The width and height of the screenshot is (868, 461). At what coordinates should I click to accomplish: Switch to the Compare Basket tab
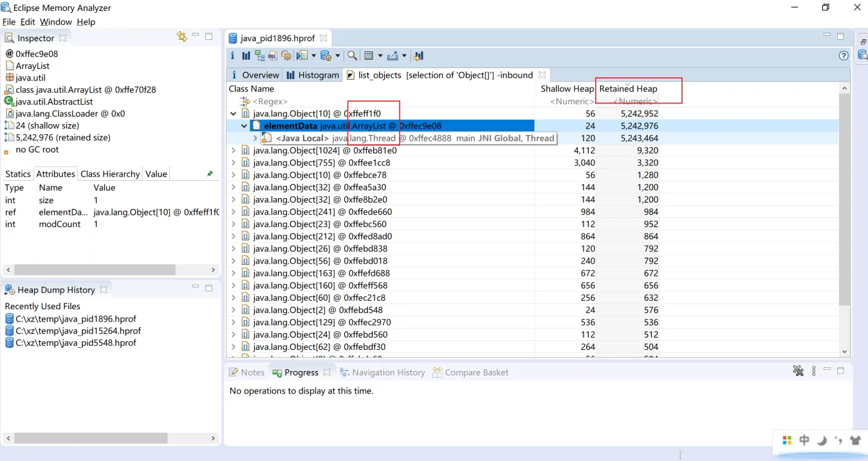pyautogui.click(x=470, y=372)
